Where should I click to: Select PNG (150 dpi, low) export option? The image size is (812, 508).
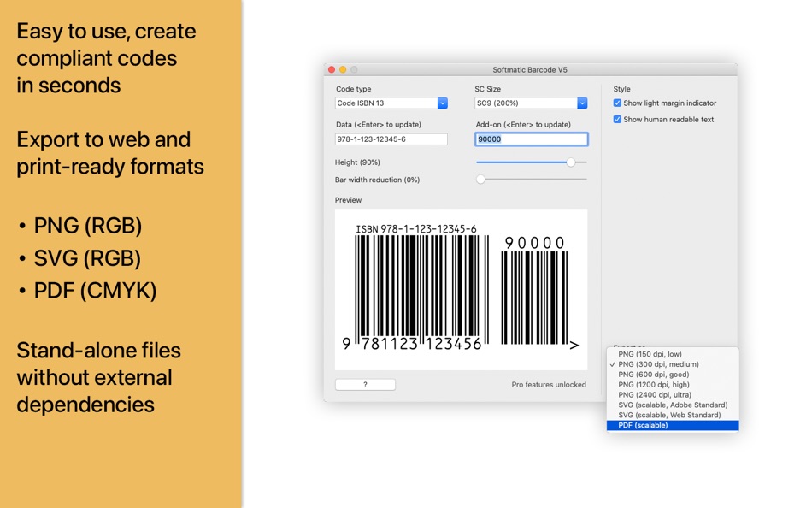click(x=673, y=354)
